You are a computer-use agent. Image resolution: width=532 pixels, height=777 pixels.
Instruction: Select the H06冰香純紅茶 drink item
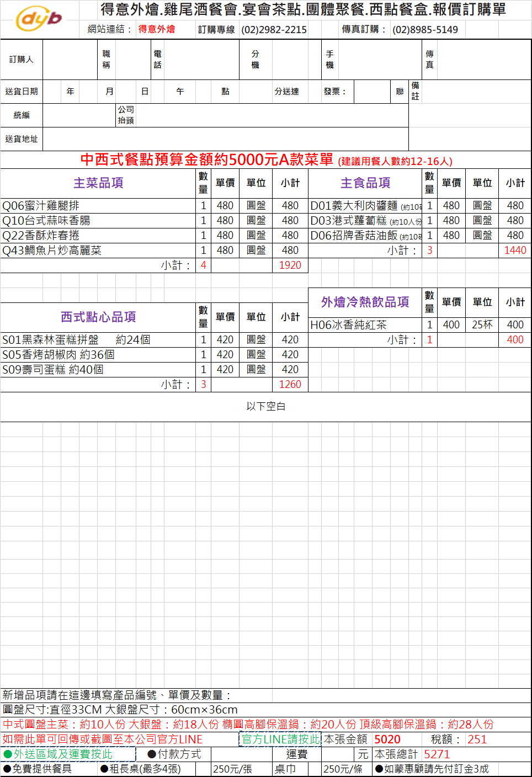(x=365, y=325)
